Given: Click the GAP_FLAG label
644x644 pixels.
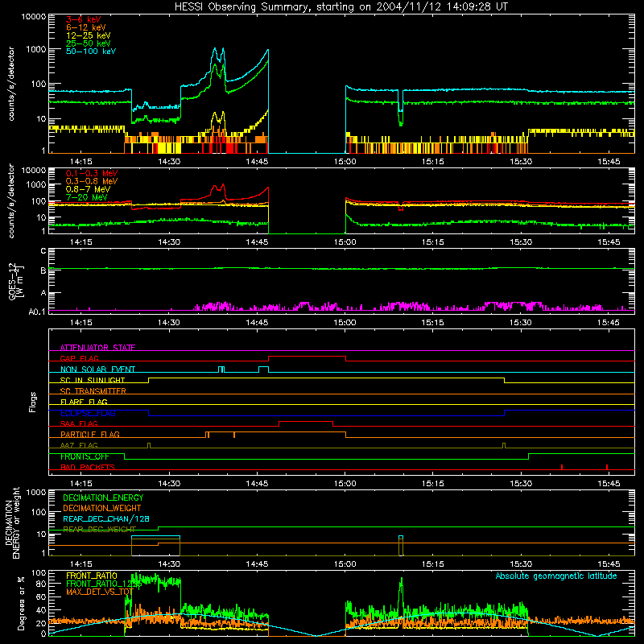Looking at the screenshot, I should point(80,358).
